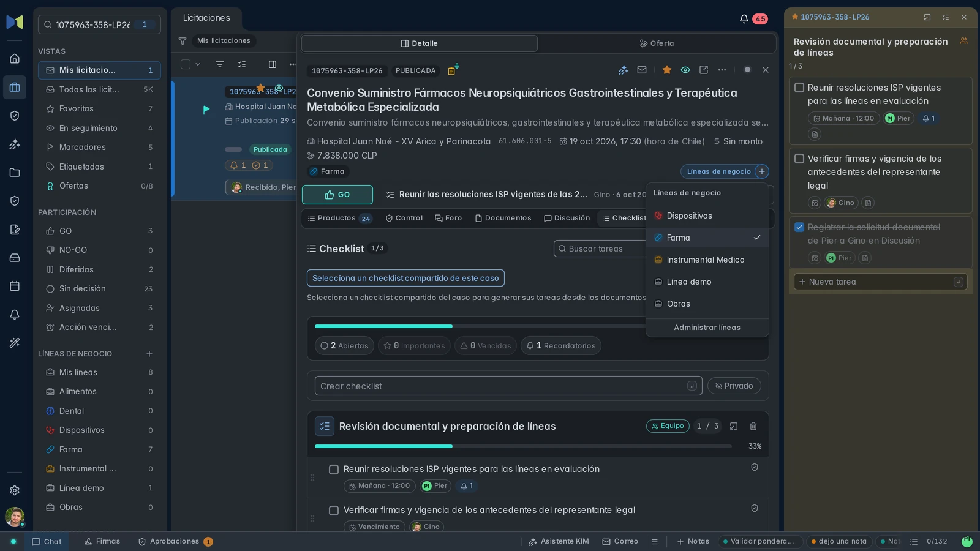Uncheck 'Registrar la solicitud documental' in right panel
The width and height of the screenshot is (980, 551).
tap(799, 227)
